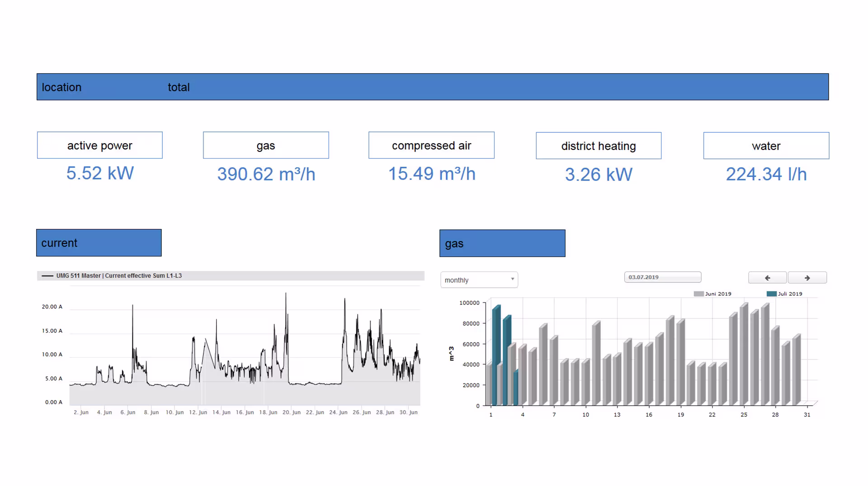Click the district heating card title

click(x=598, y=145)
